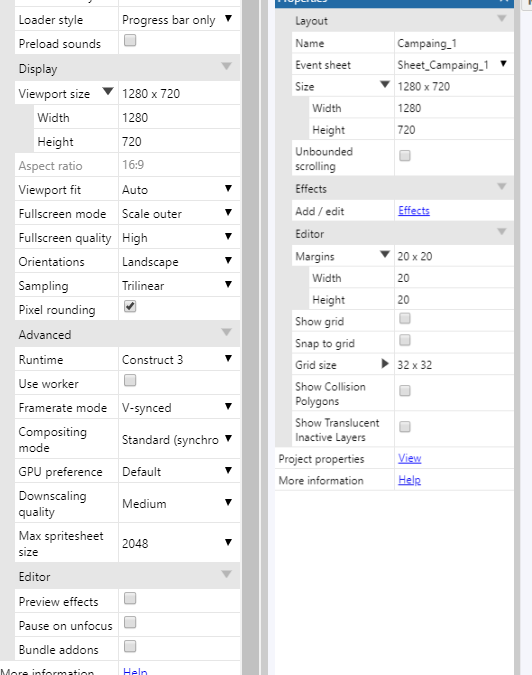532x675 pixels.
Task: Check the Unbounded scrolling box
Action: (405, 155)
